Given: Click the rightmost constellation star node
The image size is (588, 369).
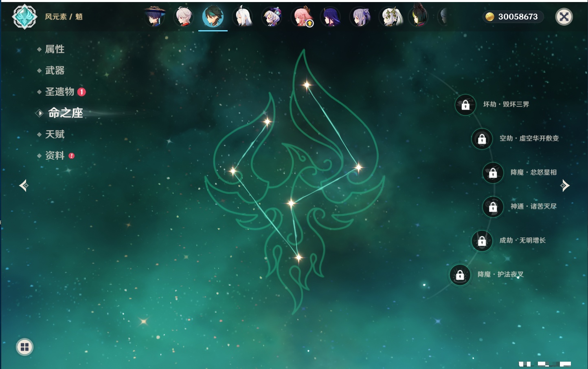Looking at the screenshot, I should tap(358, 167).
